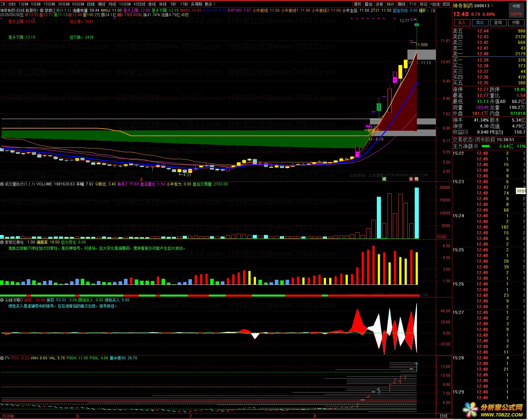Open F10 company information

pyautogui.click(x=413, y=4)
